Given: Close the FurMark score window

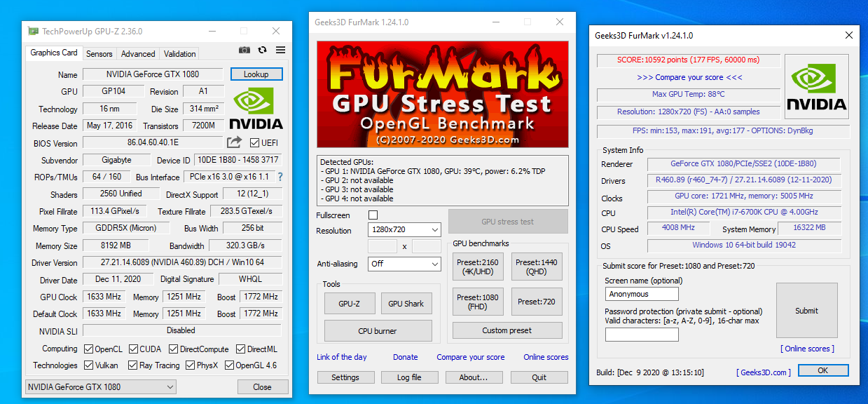Looking at the screenshot, I should click(849, 35).
